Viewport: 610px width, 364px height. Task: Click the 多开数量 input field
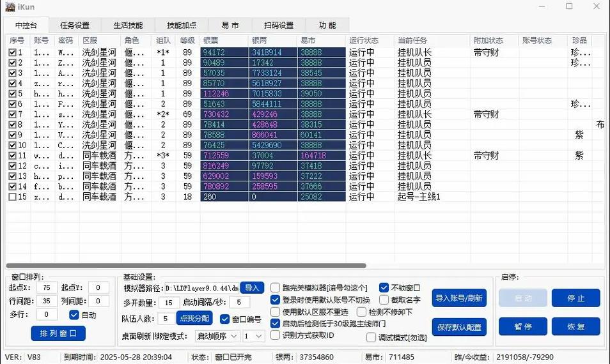tap(169, 303)
